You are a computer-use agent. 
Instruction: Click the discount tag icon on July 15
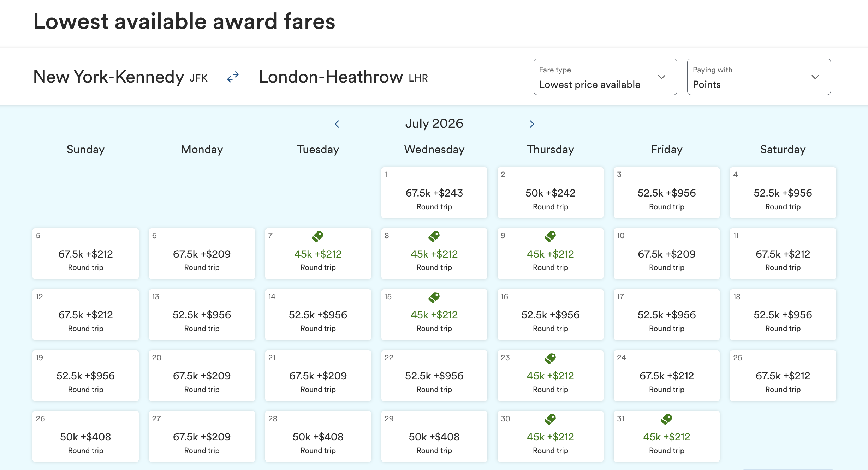coord(434,297)
